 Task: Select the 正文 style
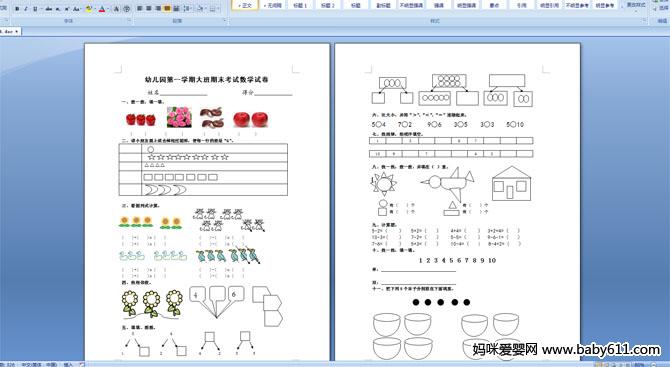pyautogui.click(x=245, y=5)
